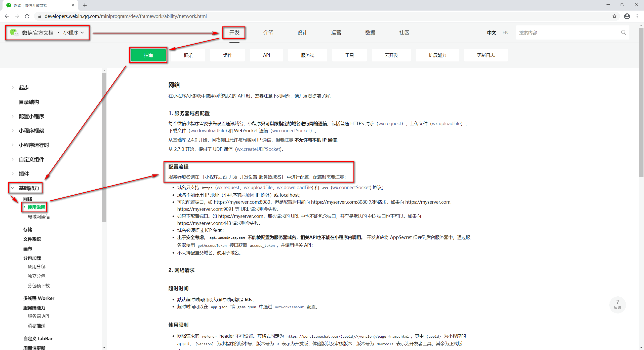Click the forward navigation arrow
Viewport: 644px width, 350px height.
(x=17, y=16)
